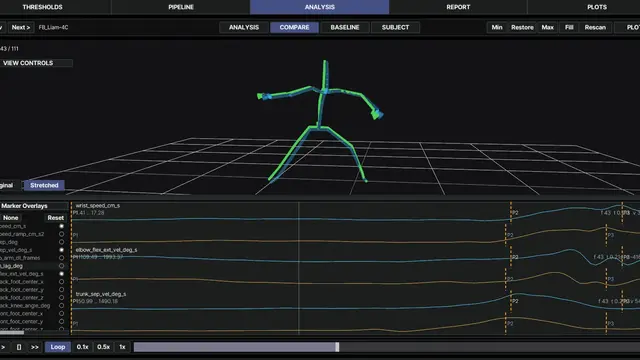Click the play arrow icon
Image resolution: width=640 pixels, height=360 pixels.
pyautogui.click(x=4, y=347)
